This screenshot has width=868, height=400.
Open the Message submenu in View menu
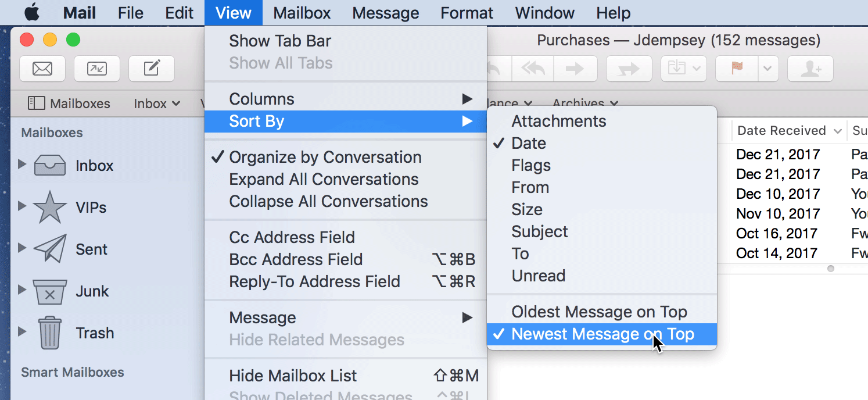346,317
